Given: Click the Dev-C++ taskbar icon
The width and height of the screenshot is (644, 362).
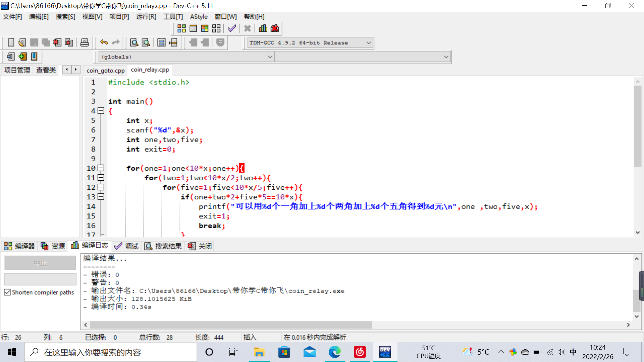Looking at the screenshot, I should [385, 352].
